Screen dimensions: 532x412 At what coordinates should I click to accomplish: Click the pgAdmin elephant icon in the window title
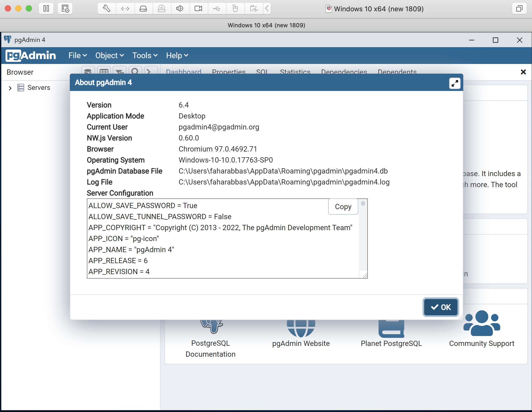8,39
